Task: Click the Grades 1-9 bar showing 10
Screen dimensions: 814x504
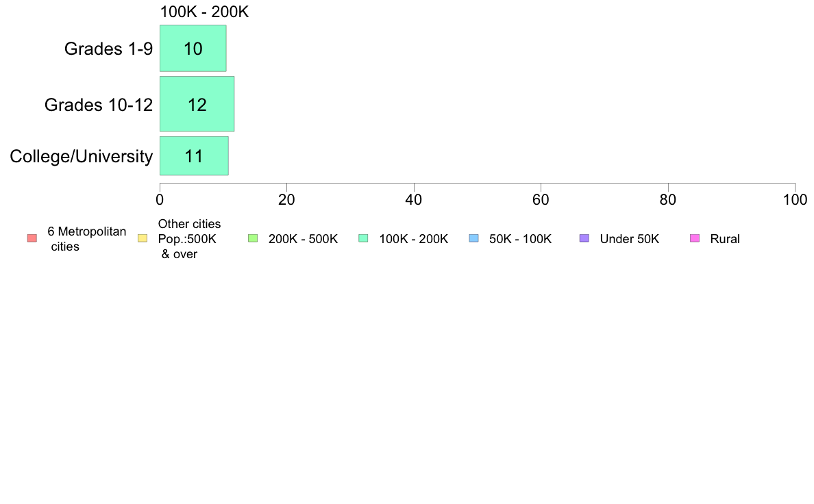Action: pyautogui.click(x=193, y=48)
